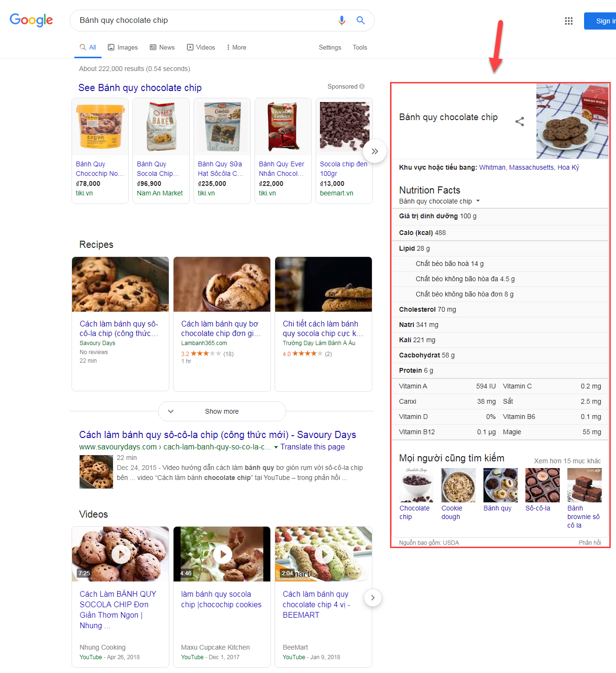The height and width of the screenshot is (673, 616).
Task: Switch to the Images tab
Action: (123, 47)
